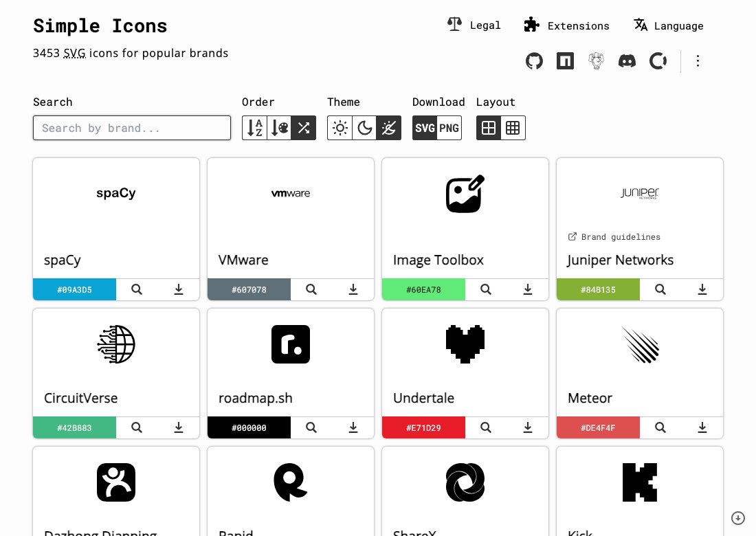Select random order
The height and width of the screenshot is (536, 756).
coord(304,128)
